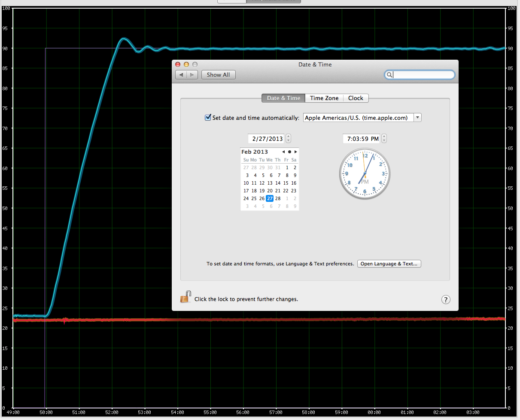Screen dimensions: 520x420
Task: Switch to the Clock tab
Action: 356,98
